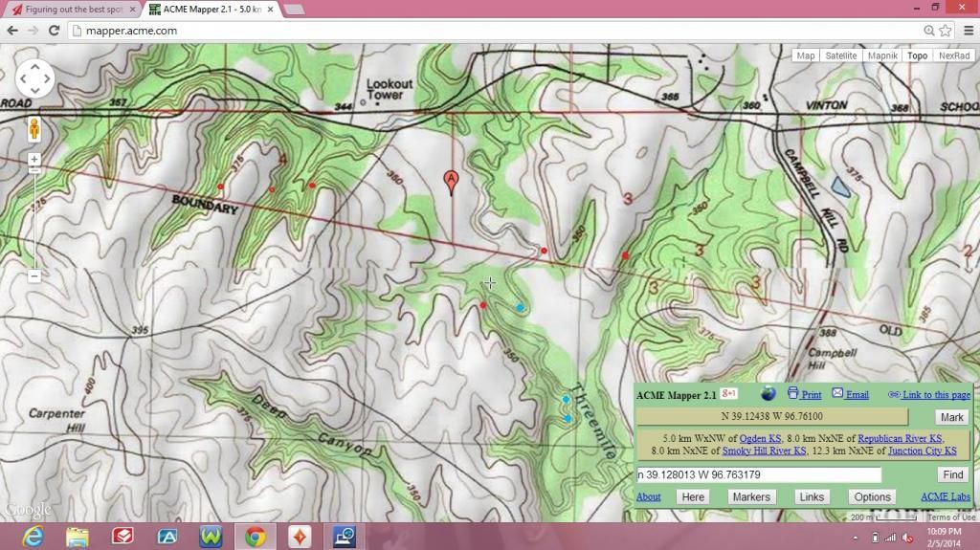This screenshot has width=980, height=550.
Task: Click the volume icon in system tray
Action: click(x=907, y=538)
